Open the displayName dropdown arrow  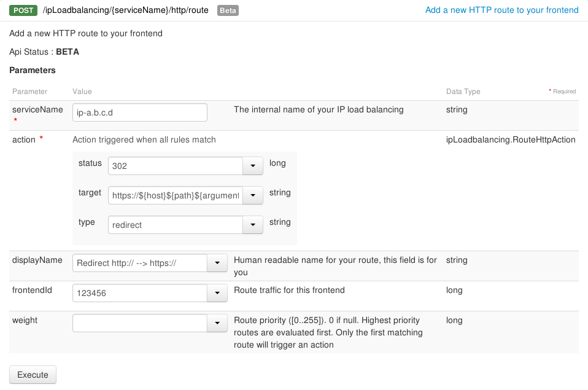click(217, 263)
